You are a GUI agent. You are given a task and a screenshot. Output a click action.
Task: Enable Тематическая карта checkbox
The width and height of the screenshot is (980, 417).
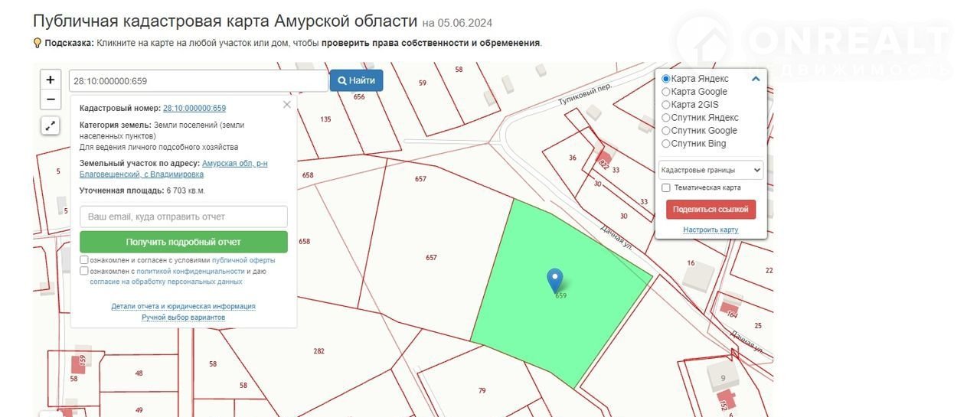coord(666,187)
